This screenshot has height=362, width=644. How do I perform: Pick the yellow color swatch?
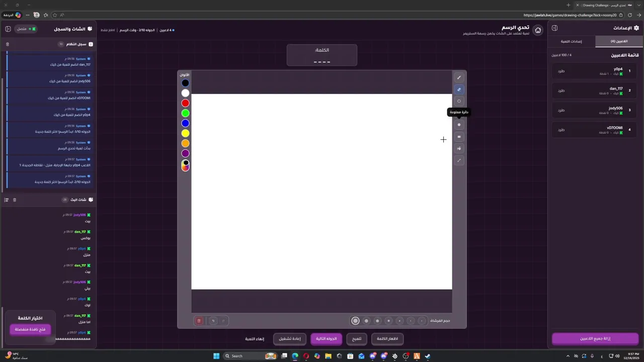tap(186, 133)
